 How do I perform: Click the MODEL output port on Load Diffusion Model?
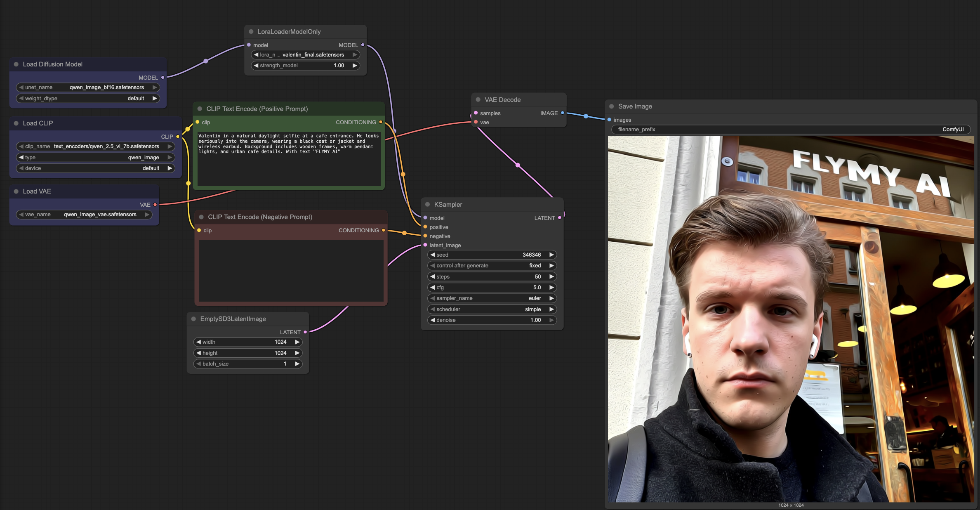162,77
